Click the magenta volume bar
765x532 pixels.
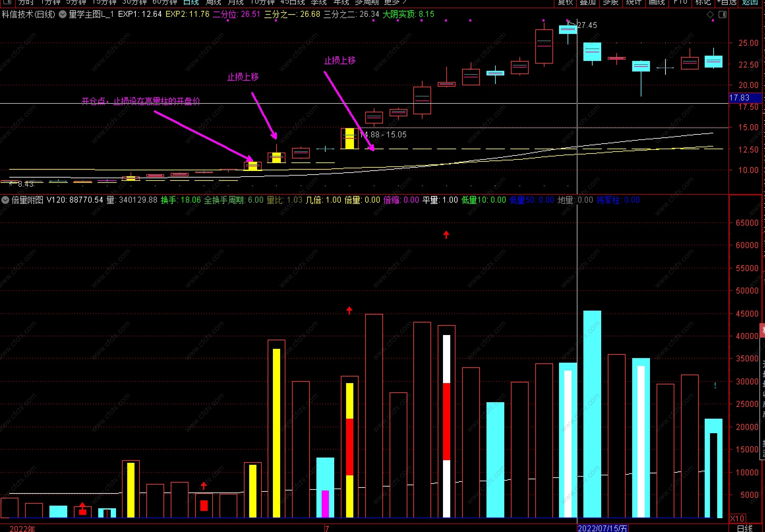point(325,503)
